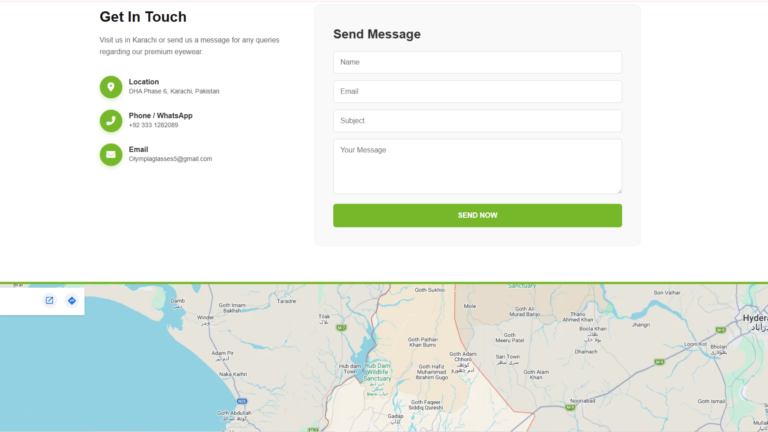
Task: Click the message box resize handle corner
Action: click(619, 191)
